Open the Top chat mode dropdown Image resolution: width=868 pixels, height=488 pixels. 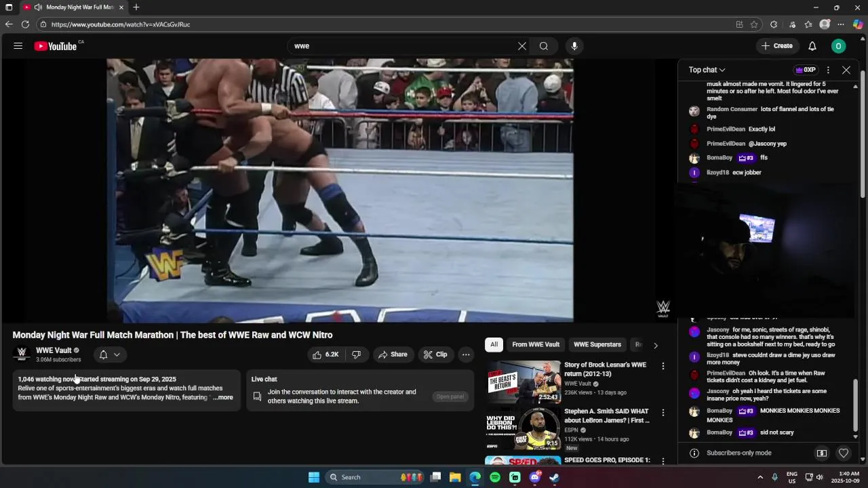click(707, 70)
